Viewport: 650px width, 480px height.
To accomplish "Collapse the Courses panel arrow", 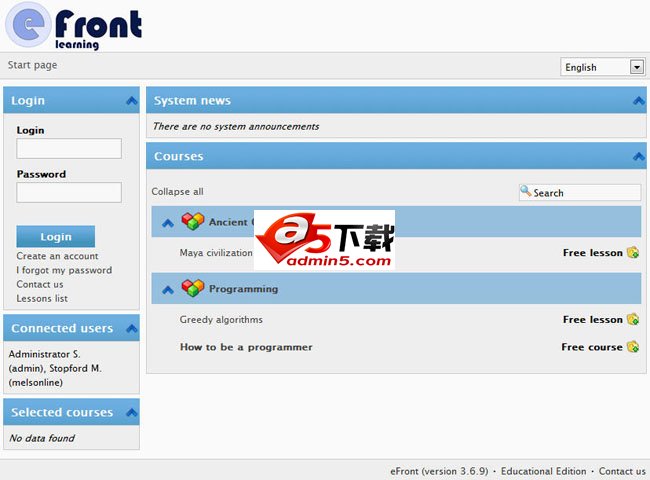I will tap(639, 156).
